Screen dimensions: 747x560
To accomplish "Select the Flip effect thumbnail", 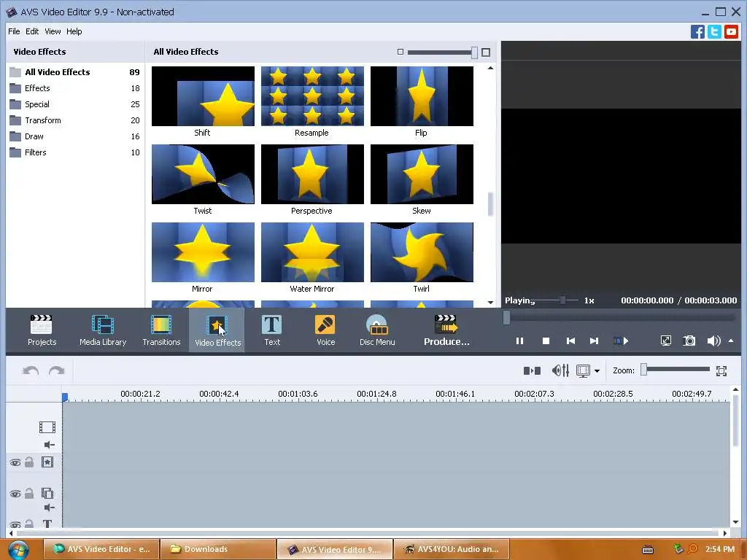I will tap(422, 96).
